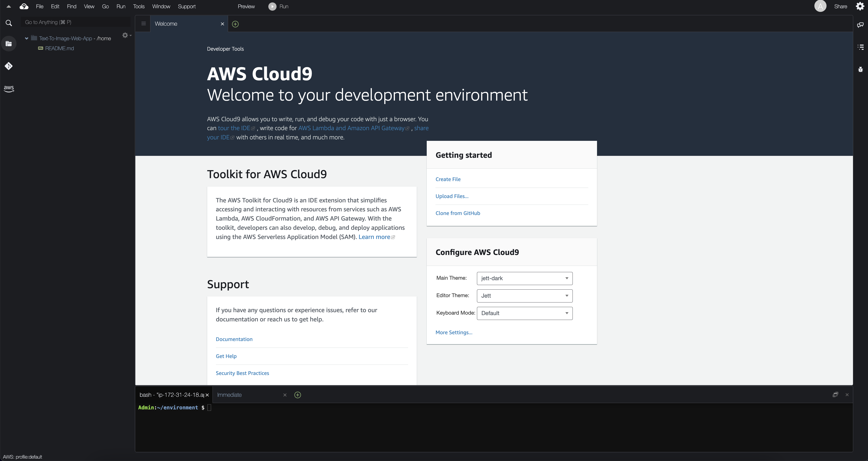Click the Upload Files link

tap(452, 196)
